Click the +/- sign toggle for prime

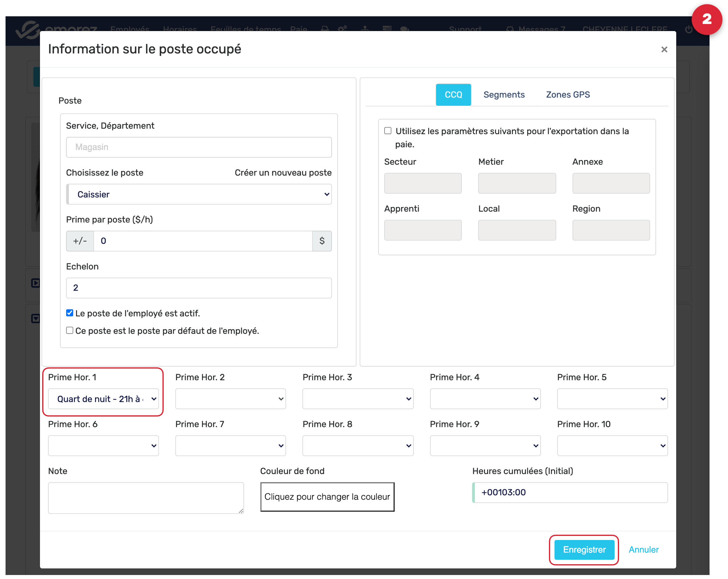pos(80,241)
